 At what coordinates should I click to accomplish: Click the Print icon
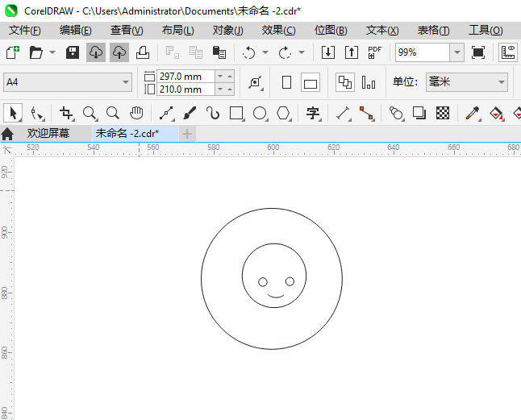(142, 52)
